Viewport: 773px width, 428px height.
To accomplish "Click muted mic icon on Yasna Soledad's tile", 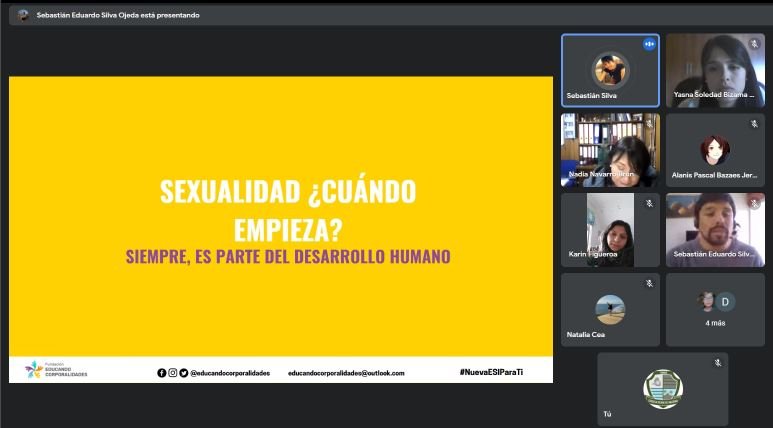I will (754, 44).
